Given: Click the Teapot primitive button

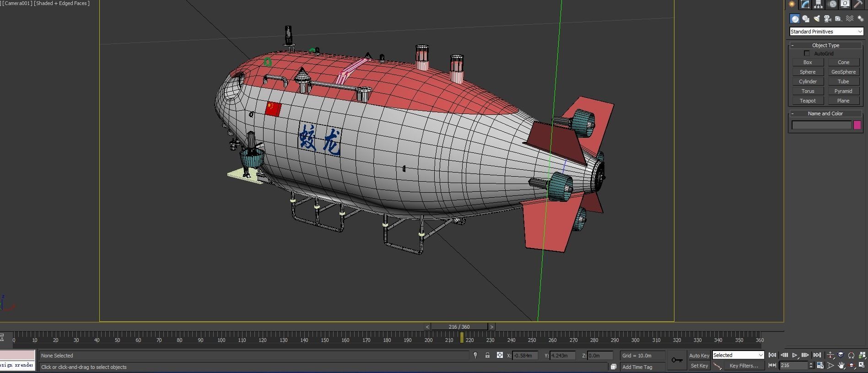Looking at the screenshot, I should click(x=808, y=101).
